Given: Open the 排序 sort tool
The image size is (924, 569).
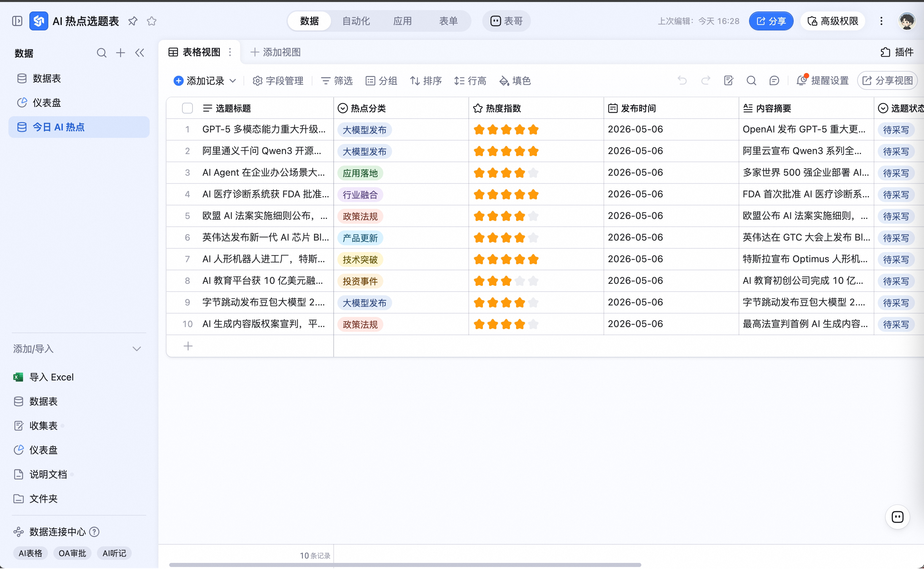Looking at the screenshot, I should pos(426,81).
